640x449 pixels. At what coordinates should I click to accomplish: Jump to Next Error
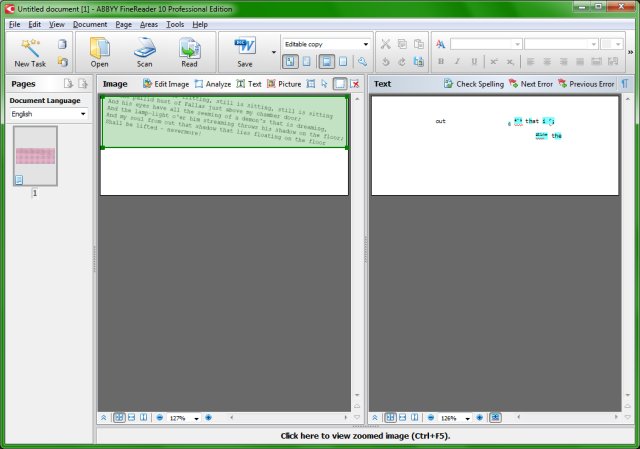[531, 84]
